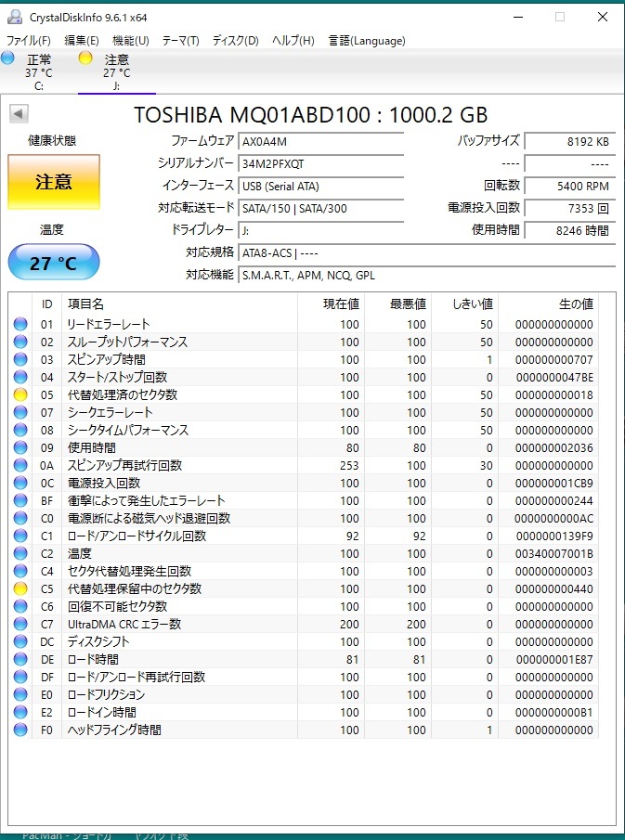The height and width of the screenshot is (840, 625).
Task: Click the blue orb for ID C2 温度
Action: [x=20, y=554]
